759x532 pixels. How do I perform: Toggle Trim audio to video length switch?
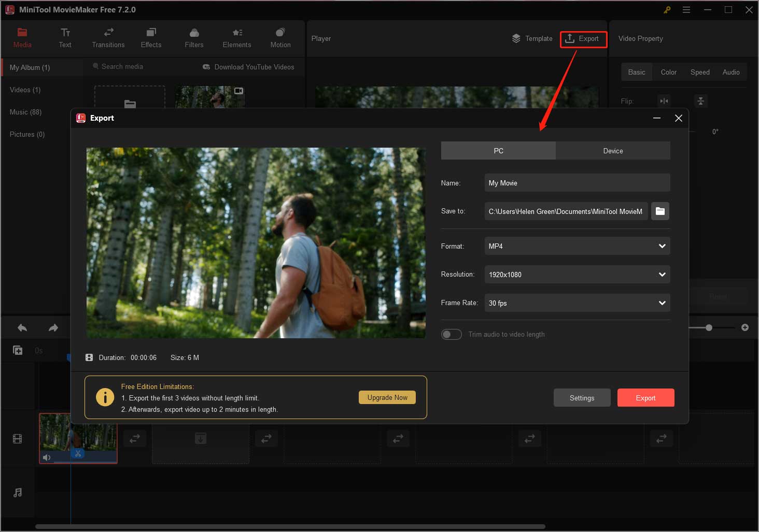point(451,334)
